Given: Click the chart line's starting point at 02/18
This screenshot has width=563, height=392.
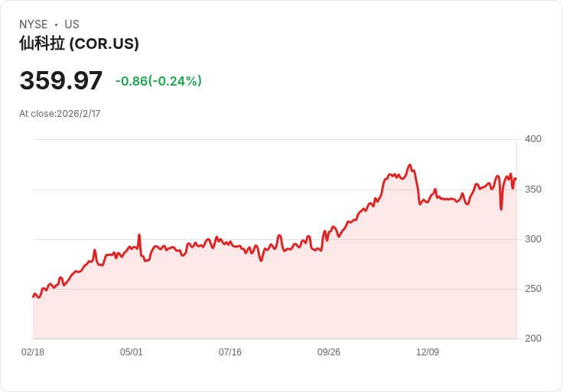Looking at the screenshot, I should [x=34, y=296].
